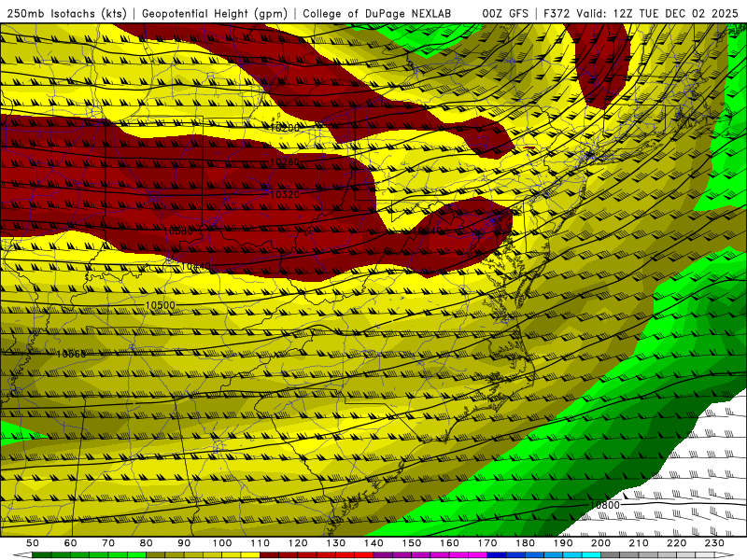The width and height of the screenshot is (747, 560).
Task: Click the 120 value on the color scale
Action: pyautogui.click(x=298, y=543)
